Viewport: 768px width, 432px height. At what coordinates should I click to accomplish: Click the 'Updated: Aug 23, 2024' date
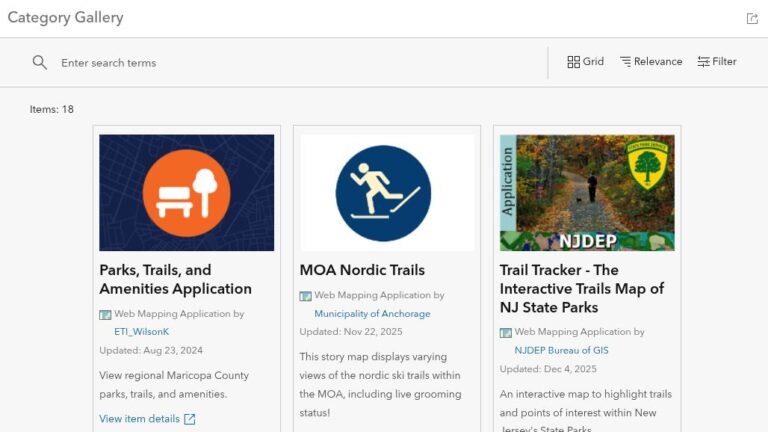pos(151,350)
